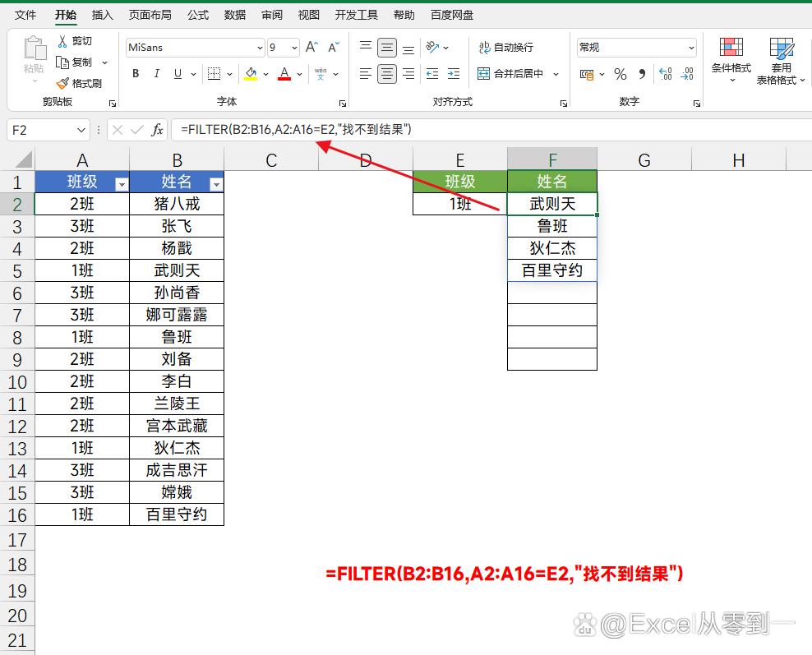
Task: Switch to the 数据 (Data) tab
Action: (234, 15)
